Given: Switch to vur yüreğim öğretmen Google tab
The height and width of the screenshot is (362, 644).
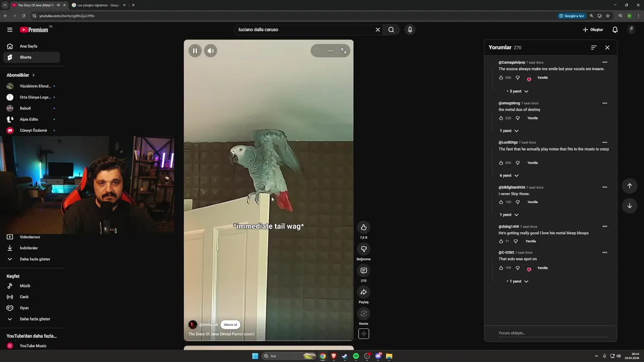Looking at the screenshot, I should 98,5.
